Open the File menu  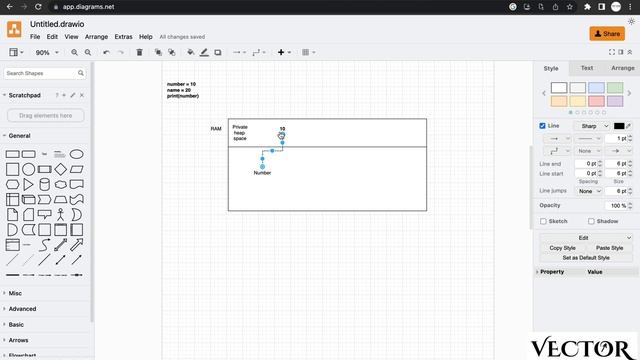click(35, 37)
